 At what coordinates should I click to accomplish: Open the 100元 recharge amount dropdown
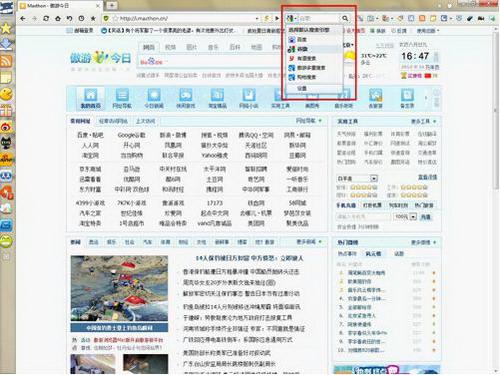point(405,217)
